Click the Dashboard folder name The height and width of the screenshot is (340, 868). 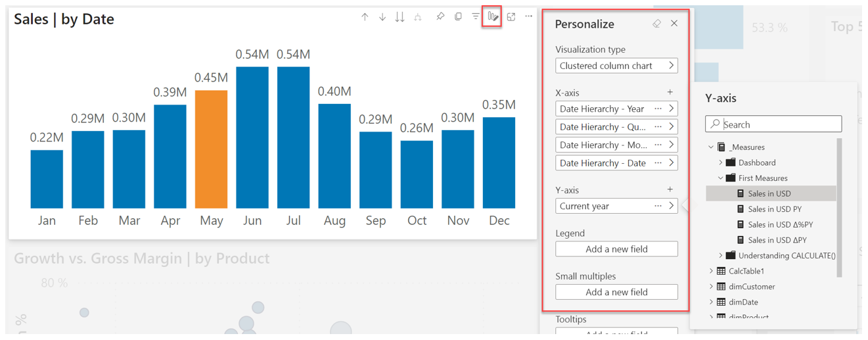pos(757,162)
